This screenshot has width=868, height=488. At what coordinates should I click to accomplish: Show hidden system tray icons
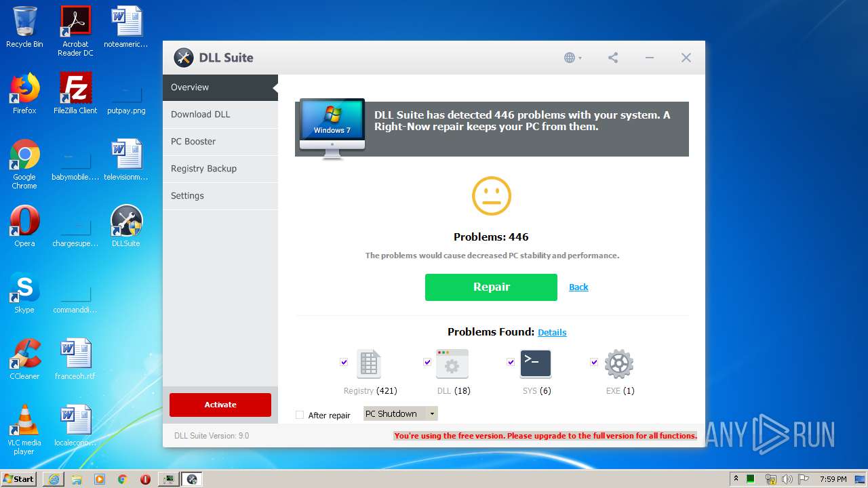click(x=736, y=479)
